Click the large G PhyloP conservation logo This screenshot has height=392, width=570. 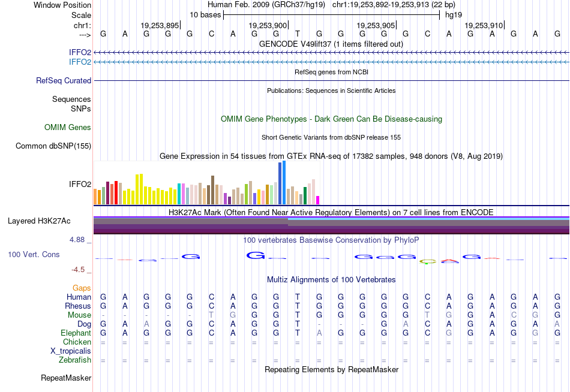pyautogui.click(x=256, y=255)
